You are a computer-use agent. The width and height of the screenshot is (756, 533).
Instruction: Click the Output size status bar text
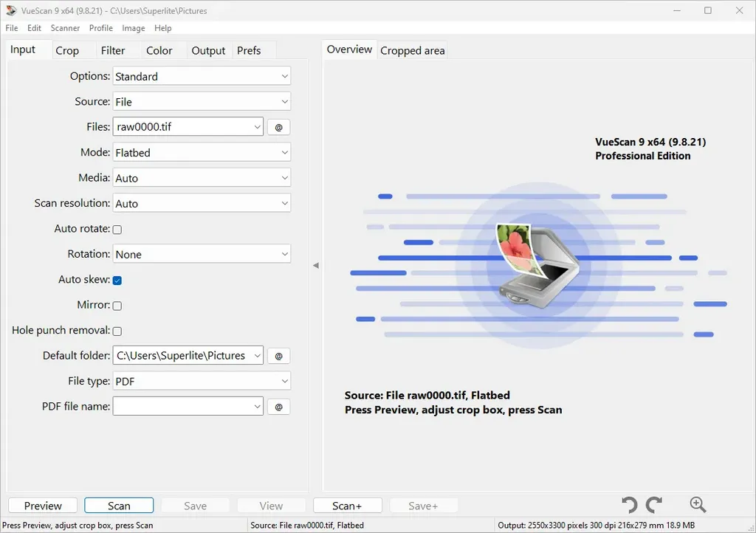coord(596,526)
